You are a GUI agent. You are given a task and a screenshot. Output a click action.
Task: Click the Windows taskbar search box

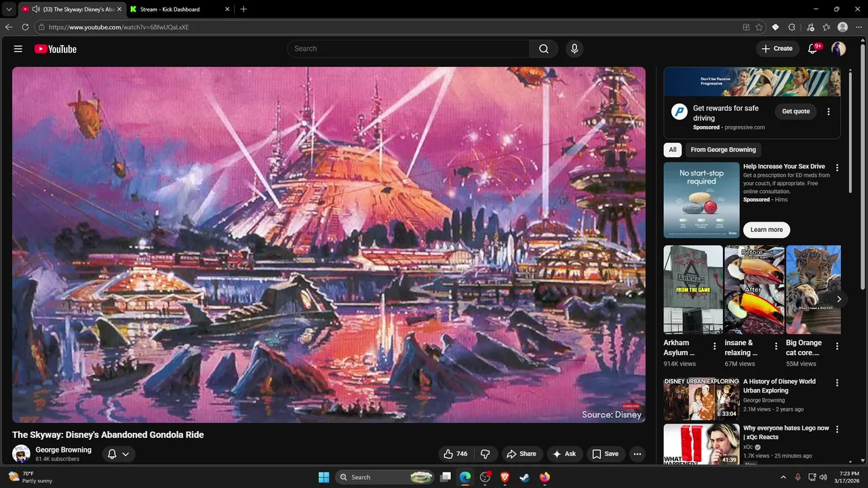pyautogui.click(x=385, y=477)
